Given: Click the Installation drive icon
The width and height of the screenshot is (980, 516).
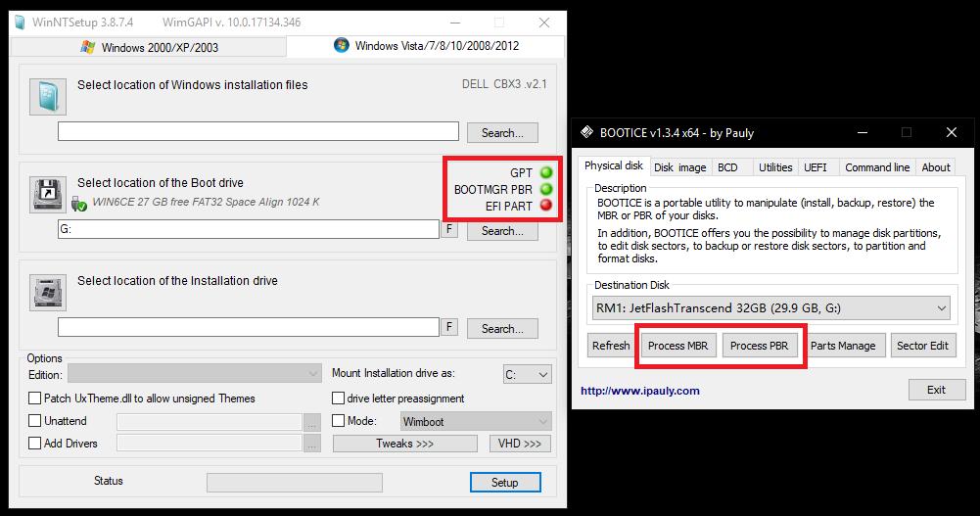Looking at the screenshot, I should [x=48, y=293].
